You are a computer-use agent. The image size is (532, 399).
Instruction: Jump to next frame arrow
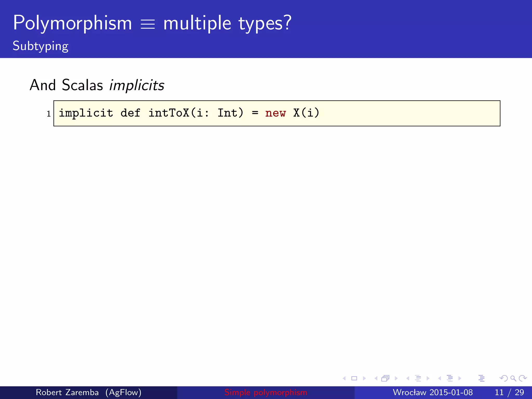coord(396,378)
